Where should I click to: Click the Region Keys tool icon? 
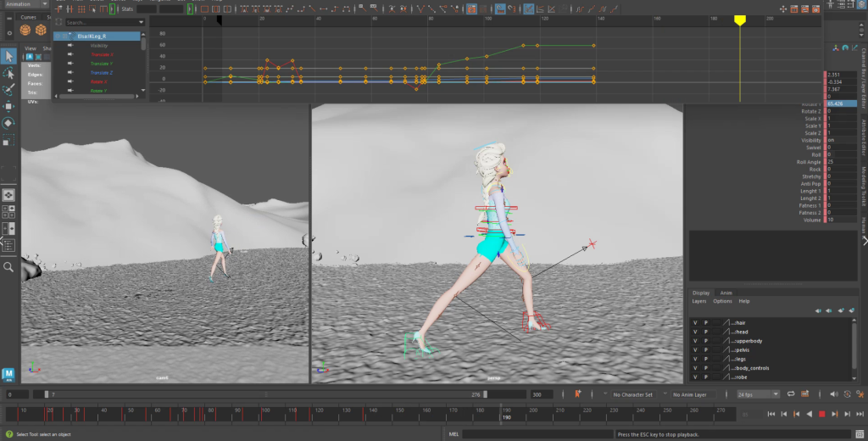pos(92,9)
